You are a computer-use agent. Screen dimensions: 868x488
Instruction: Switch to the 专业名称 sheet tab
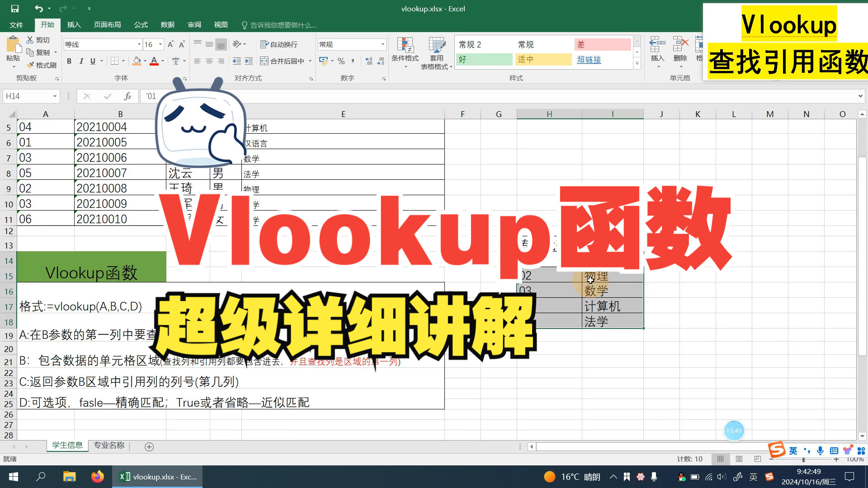tap(109, 446)
